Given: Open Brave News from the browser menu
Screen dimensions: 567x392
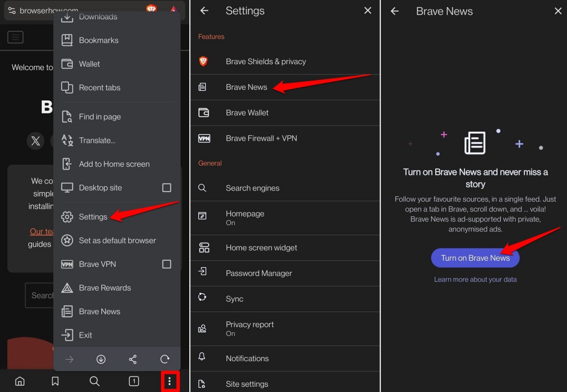Looking at the screenshot, I should 117,312.
